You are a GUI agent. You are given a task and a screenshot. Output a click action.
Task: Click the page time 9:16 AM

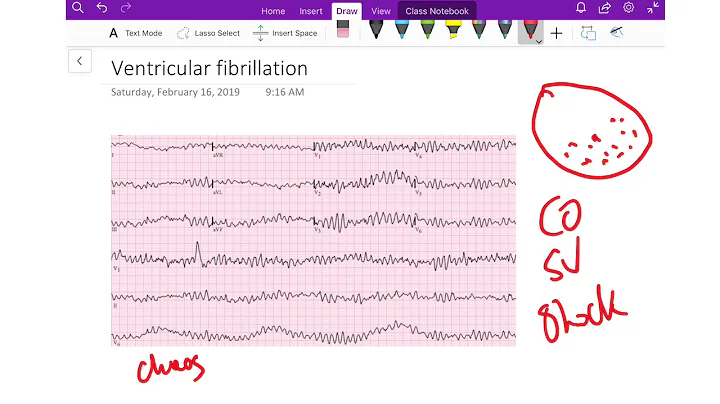coord(285,92)
